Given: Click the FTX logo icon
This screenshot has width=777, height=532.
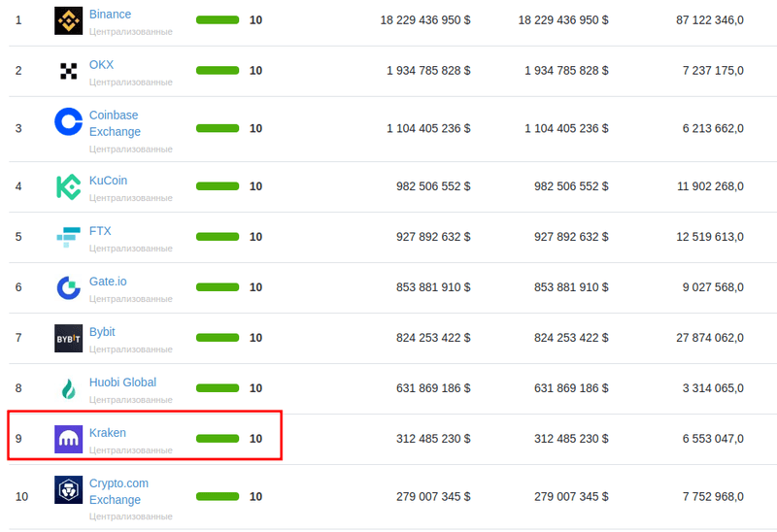Looking at the screenshot, I should [68, 237].
